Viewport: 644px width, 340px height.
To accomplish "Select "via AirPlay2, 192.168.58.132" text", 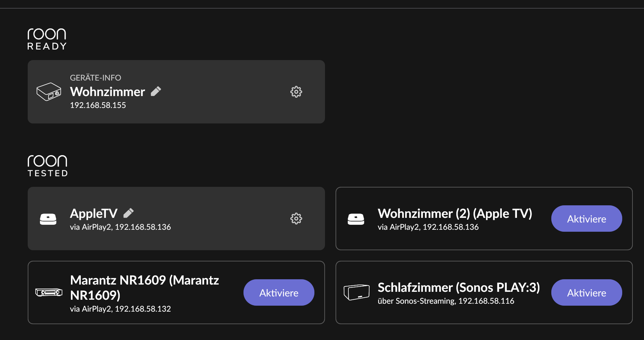I will [120, 309].
